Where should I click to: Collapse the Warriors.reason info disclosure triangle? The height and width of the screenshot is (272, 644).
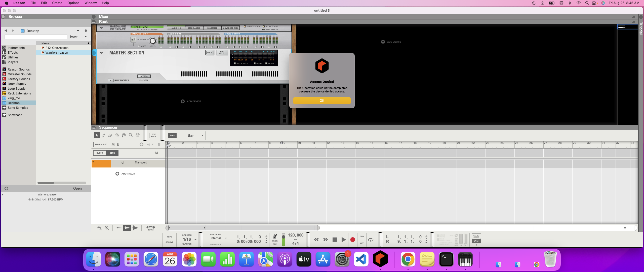3,195
